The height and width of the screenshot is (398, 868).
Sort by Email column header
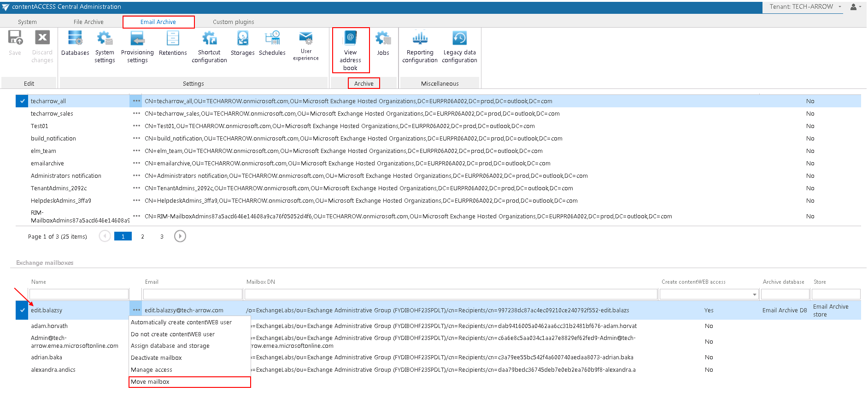(152, 282)
